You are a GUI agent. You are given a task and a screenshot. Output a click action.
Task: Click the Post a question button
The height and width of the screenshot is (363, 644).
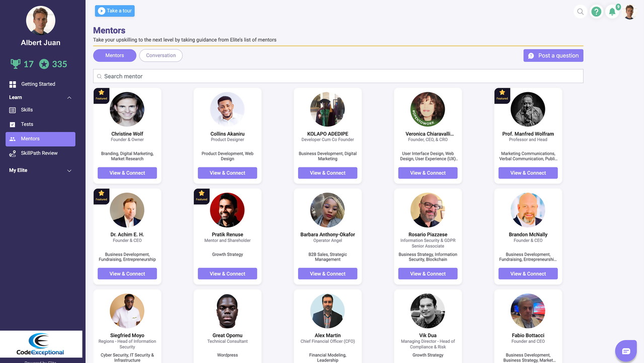pos(553,55)
